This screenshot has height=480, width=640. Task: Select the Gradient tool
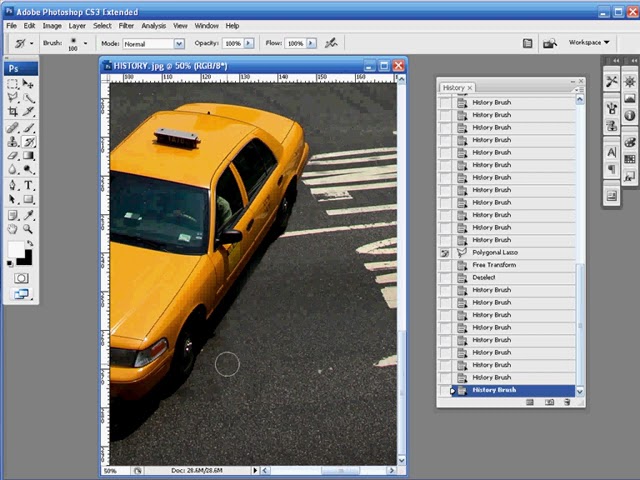pos(28,156)
